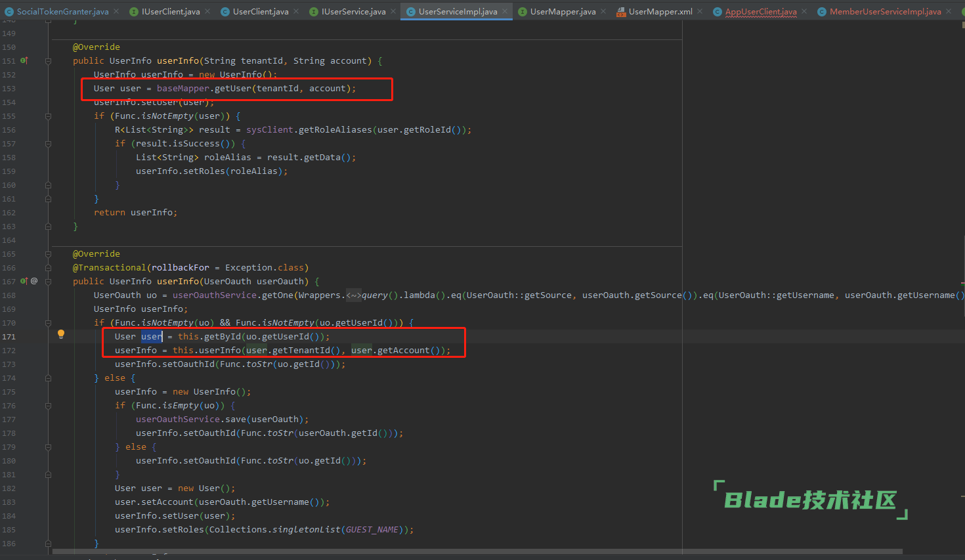
Task: Close the AppUserClient.java tab
Action: tap(805, 11)
